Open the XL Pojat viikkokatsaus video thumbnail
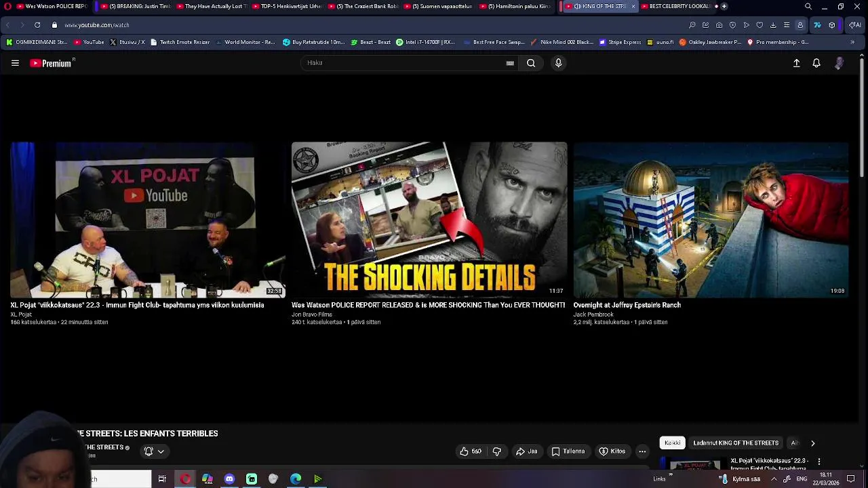 (x=148, y=220)
